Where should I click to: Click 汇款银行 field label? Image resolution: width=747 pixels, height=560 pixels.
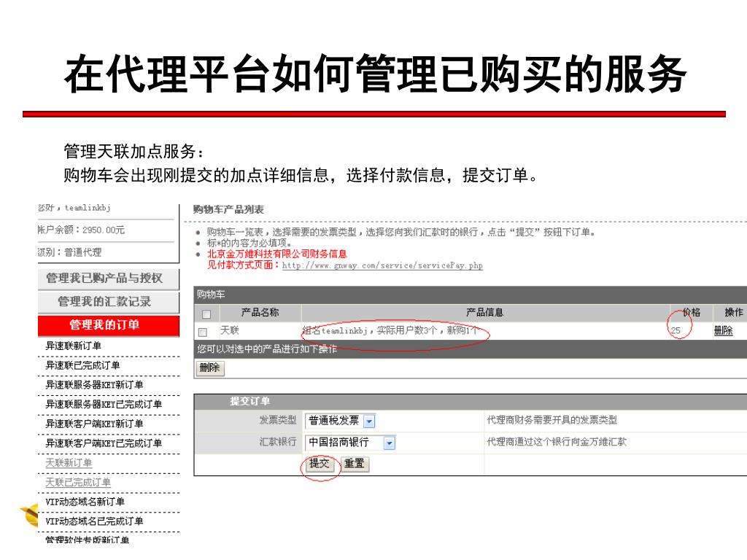click(x=278, y=442)
